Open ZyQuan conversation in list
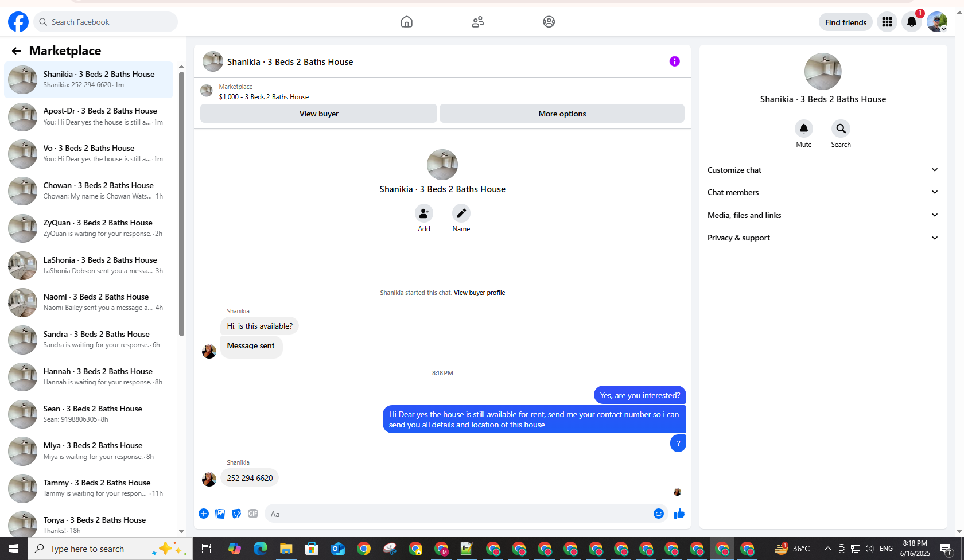 click(89, 228)
